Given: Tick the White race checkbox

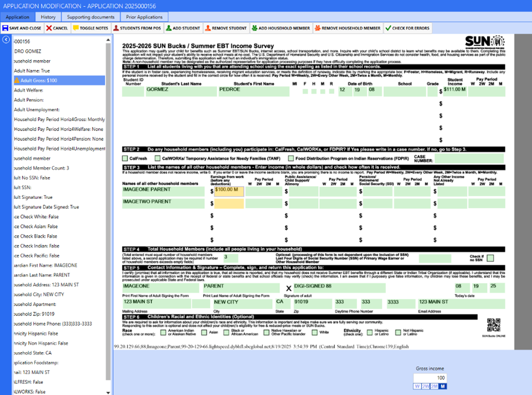Looking at the screenshot, I should click(314, 332).
